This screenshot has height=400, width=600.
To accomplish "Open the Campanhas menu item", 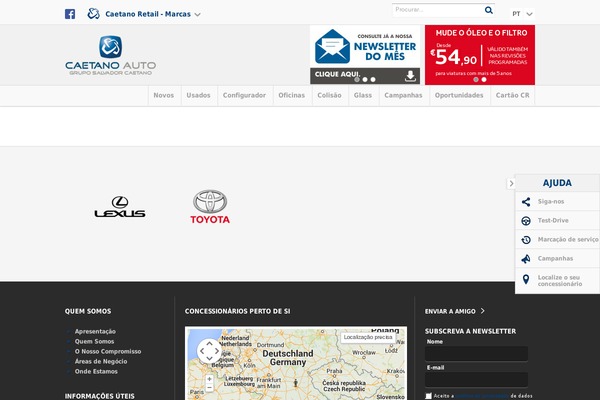I will click(x=403, y=95).
